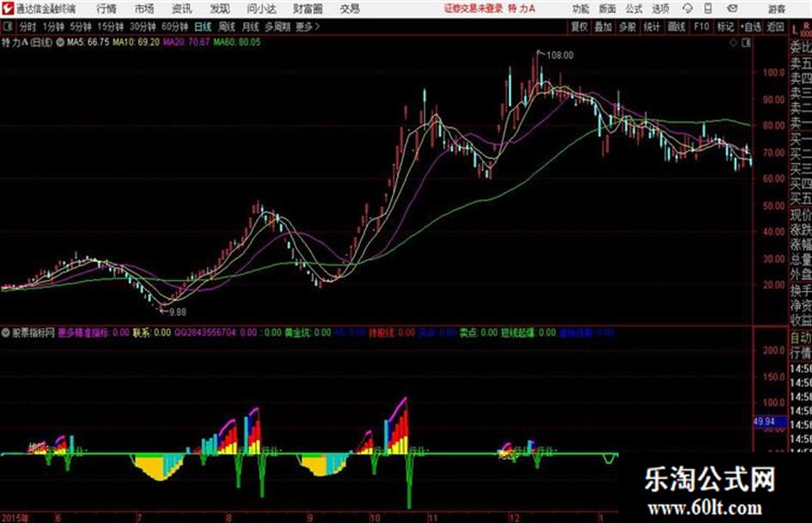The image size is (812, 523).
Task: Click the 9.88 low price label
Action: (178, 313)
